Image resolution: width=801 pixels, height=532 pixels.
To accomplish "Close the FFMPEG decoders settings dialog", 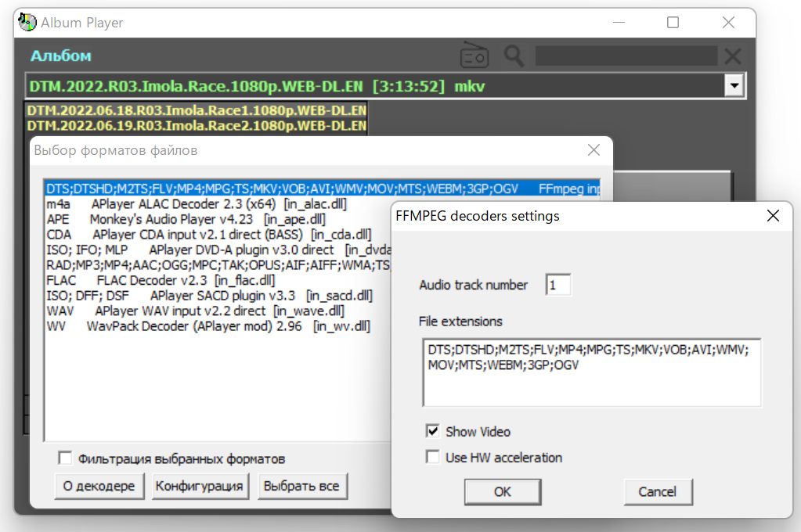I will pos(773,216).
